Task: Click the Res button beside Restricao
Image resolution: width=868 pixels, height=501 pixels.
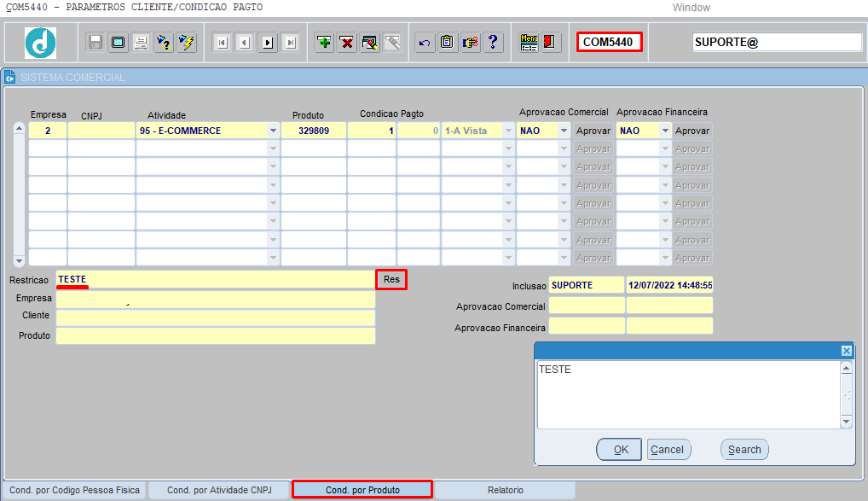Action: [x=391, y=279]
